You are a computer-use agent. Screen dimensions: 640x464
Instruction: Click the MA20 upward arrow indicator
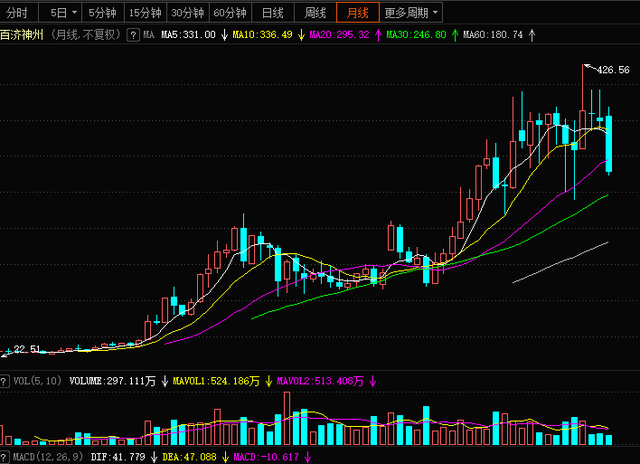click(378, 35)
